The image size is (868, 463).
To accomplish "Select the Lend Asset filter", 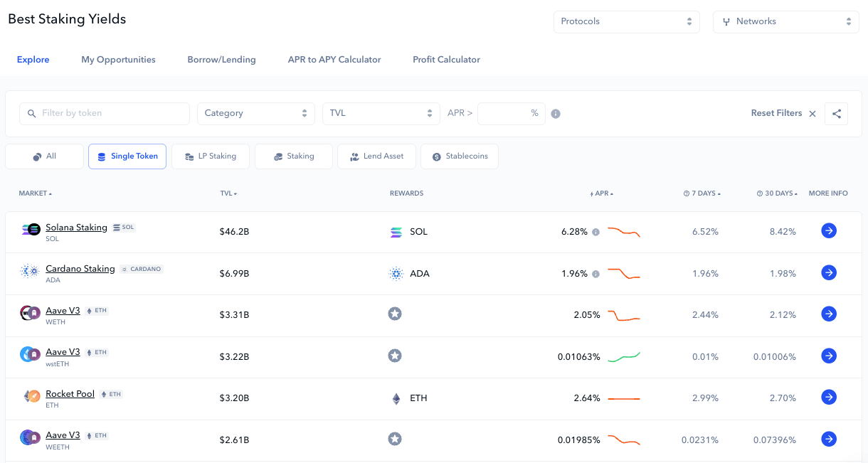I will 376,156.
